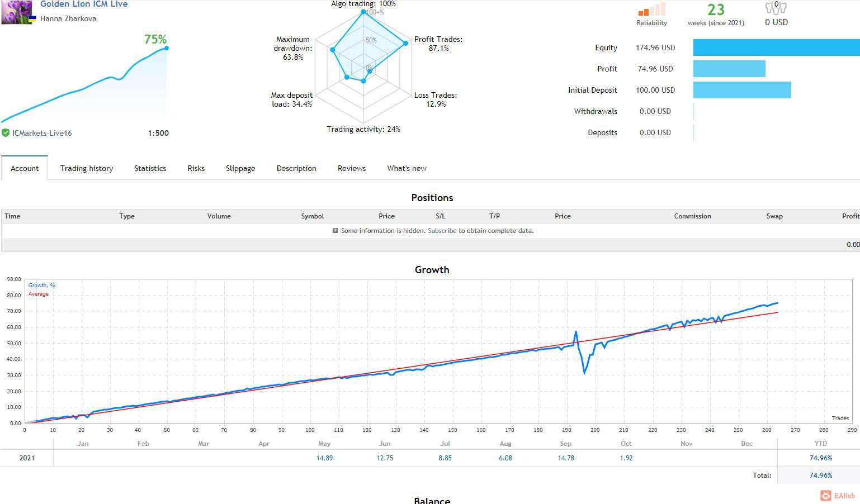Open Hanna Zharkova's profile link

[x=68, y=18]
